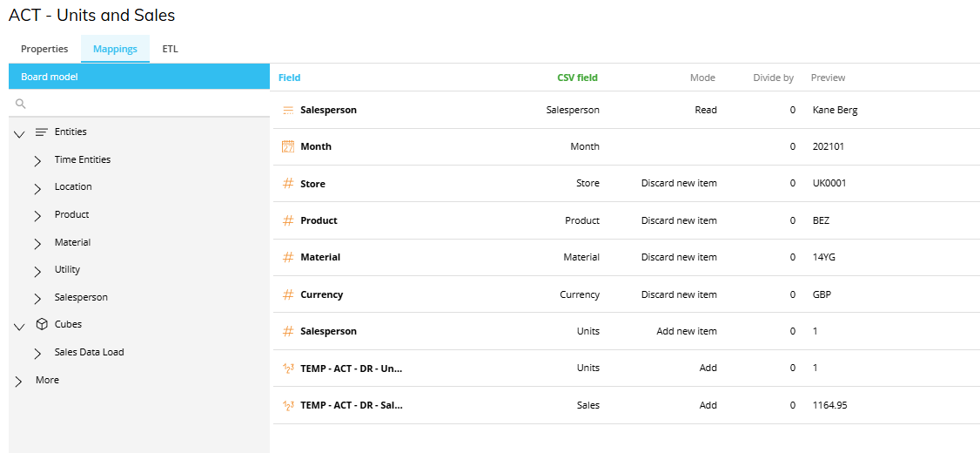This screenshot has height=453, width=980.
Task: Select the Currency field name
Action: [x=321, y=294]
